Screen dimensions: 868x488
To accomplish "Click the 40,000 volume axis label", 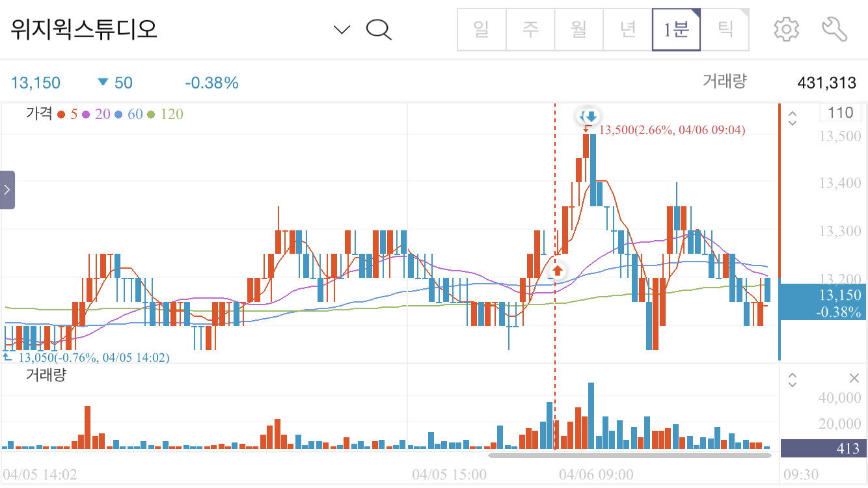I will coord(840,398).
